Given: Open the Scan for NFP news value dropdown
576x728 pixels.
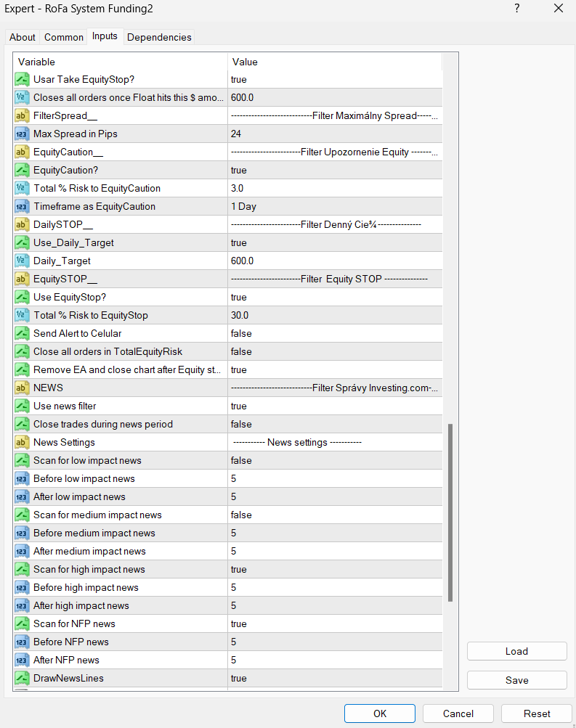Looking at the screenshot, I should (334, 623).
